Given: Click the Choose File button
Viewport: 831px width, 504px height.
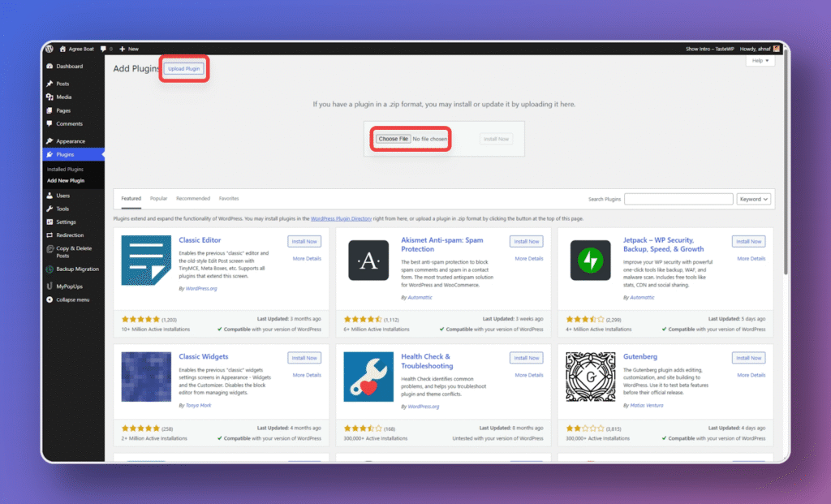Looking at the screenshot, I should tap(394, 139).
